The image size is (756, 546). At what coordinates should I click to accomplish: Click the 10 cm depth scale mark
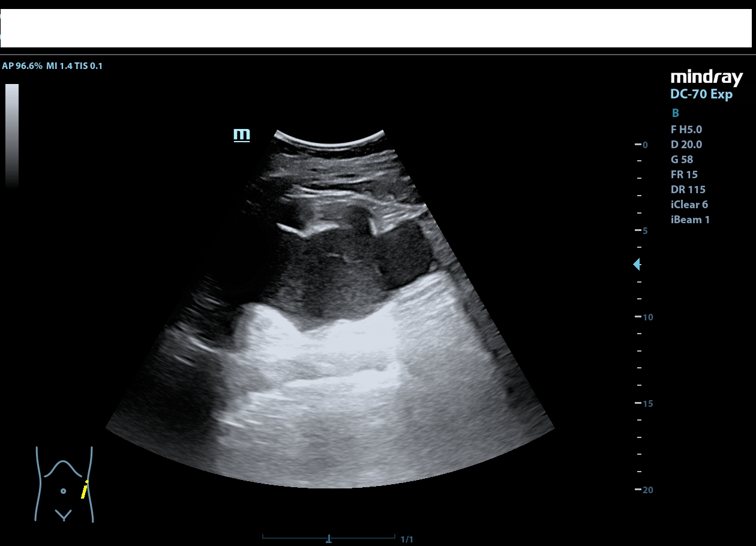point(644,317)
